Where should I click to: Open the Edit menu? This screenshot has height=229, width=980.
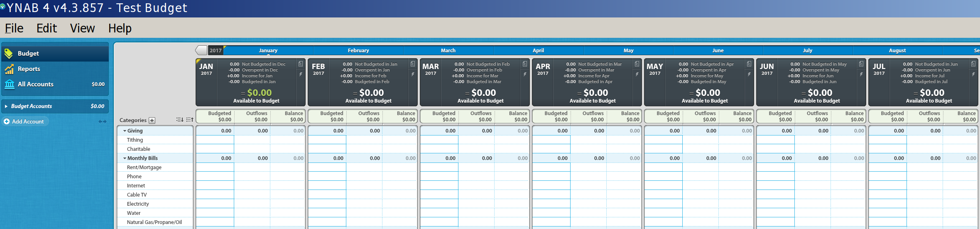coord(47,28)
